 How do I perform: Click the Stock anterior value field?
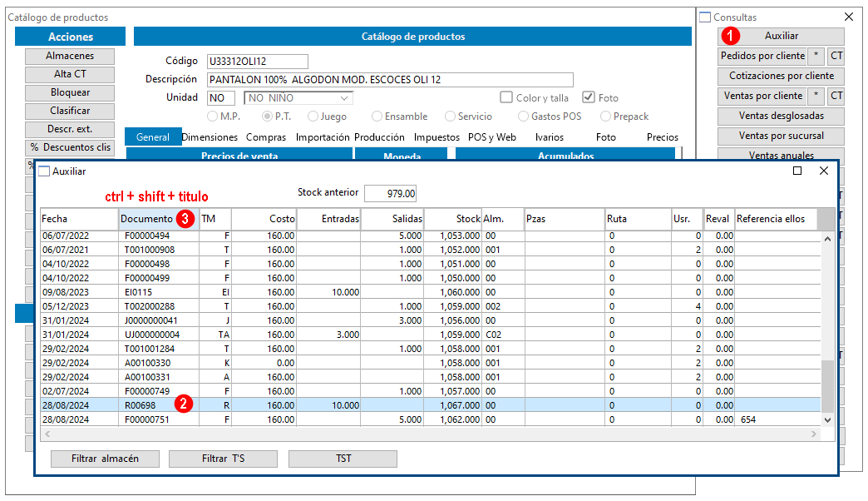pyautogui.click(x=390, y=193)
